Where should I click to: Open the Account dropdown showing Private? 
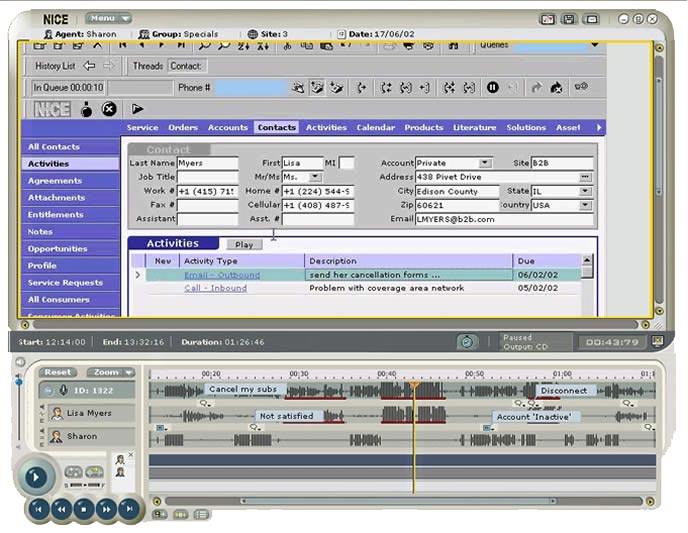coord(485,163)
